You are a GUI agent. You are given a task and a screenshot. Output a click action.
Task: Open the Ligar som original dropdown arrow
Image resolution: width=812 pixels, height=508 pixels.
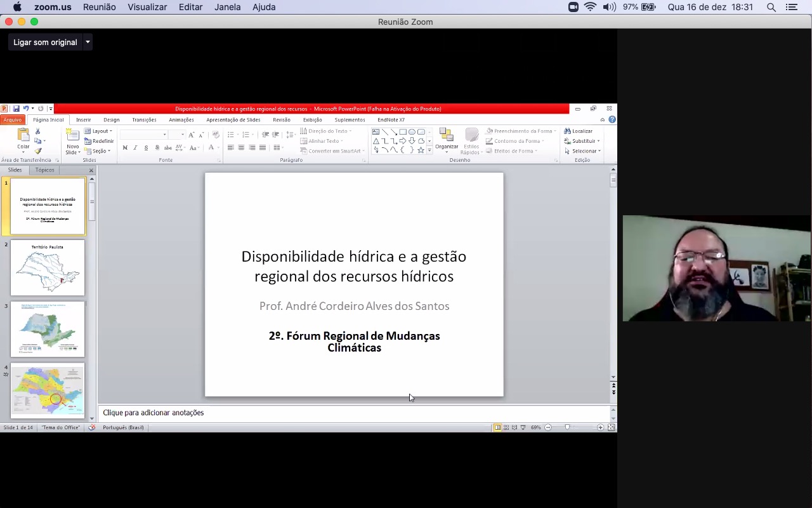(x=88, y=43)
